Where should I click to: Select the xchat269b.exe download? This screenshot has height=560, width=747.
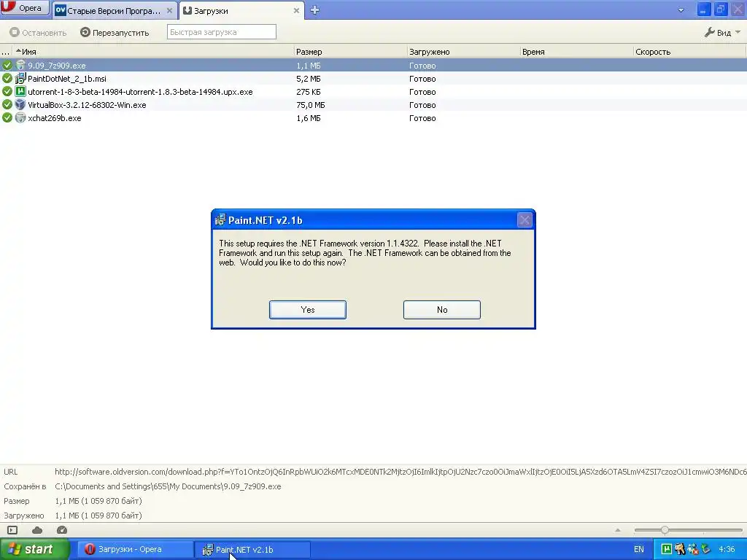pyautogui.click(x=373, y=117)
